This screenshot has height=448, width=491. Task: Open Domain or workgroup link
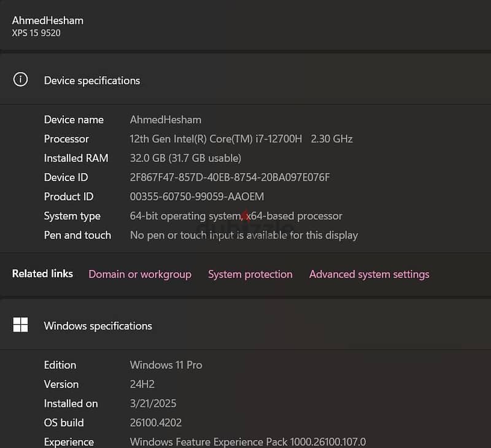pos(140,274)
